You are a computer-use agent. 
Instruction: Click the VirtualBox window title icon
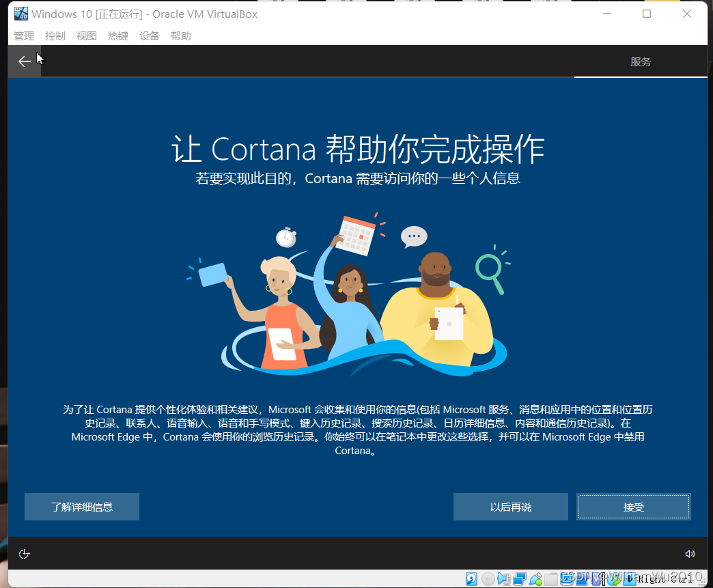tap(21, 14)
